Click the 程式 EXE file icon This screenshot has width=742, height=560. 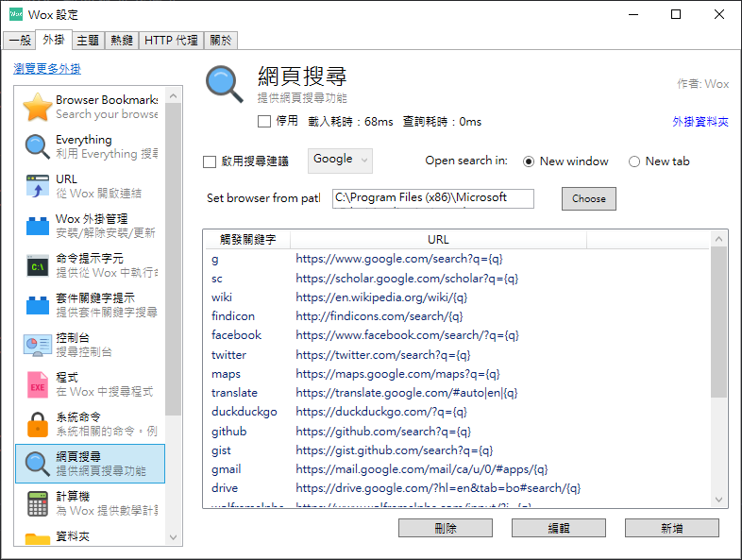pos(38,385)
